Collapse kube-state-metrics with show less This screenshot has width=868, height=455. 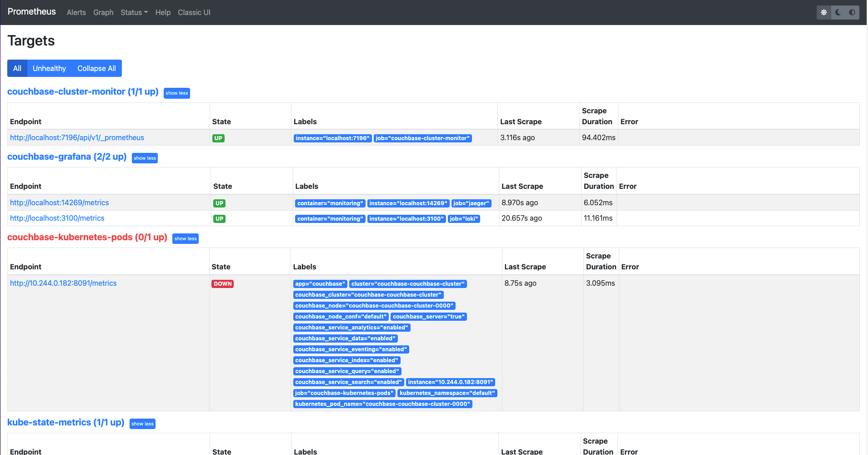click(142, 424)
